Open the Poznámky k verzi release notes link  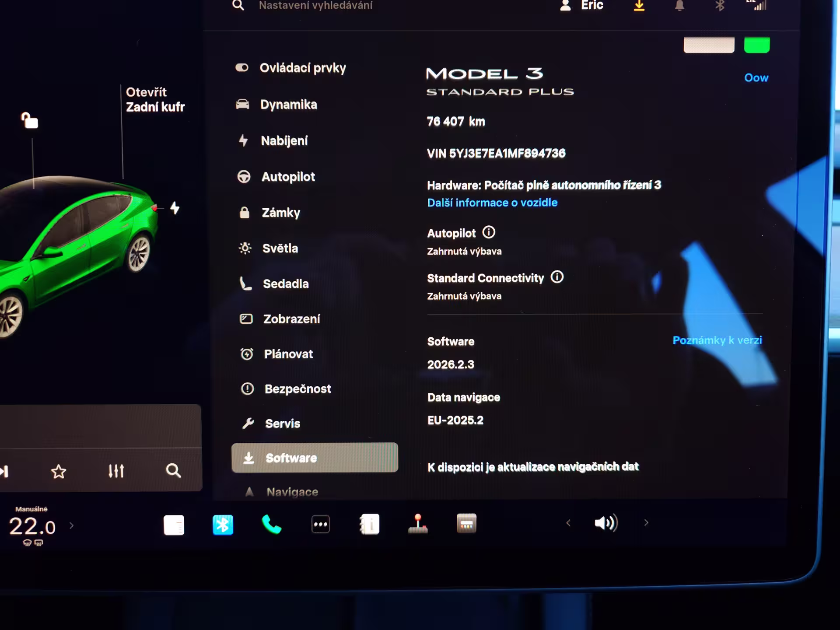point(717,340)
